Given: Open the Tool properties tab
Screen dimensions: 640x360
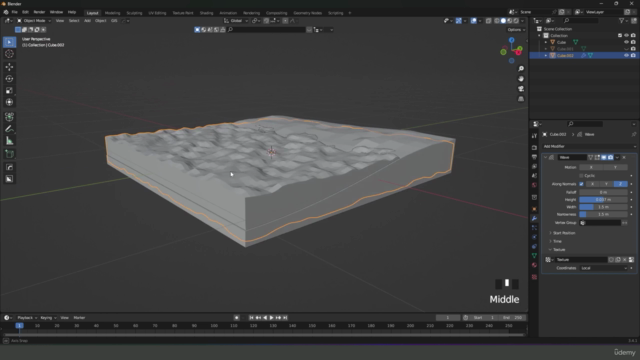Looking at the screenshot, I should point(534,136).
